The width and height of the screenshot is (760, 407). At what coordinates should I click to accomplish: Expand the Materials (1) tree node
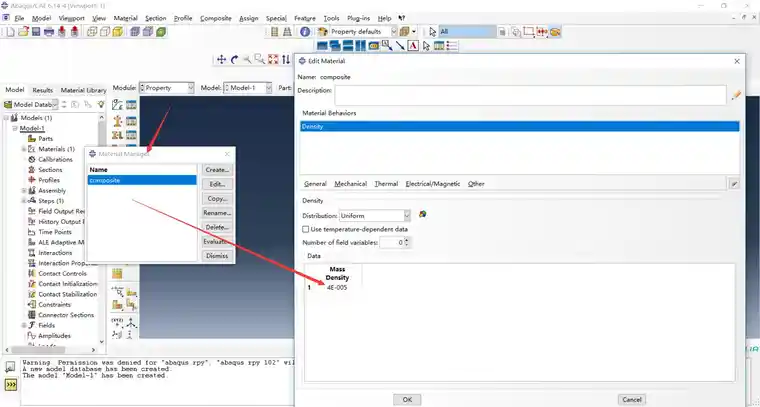pos(24,149)
